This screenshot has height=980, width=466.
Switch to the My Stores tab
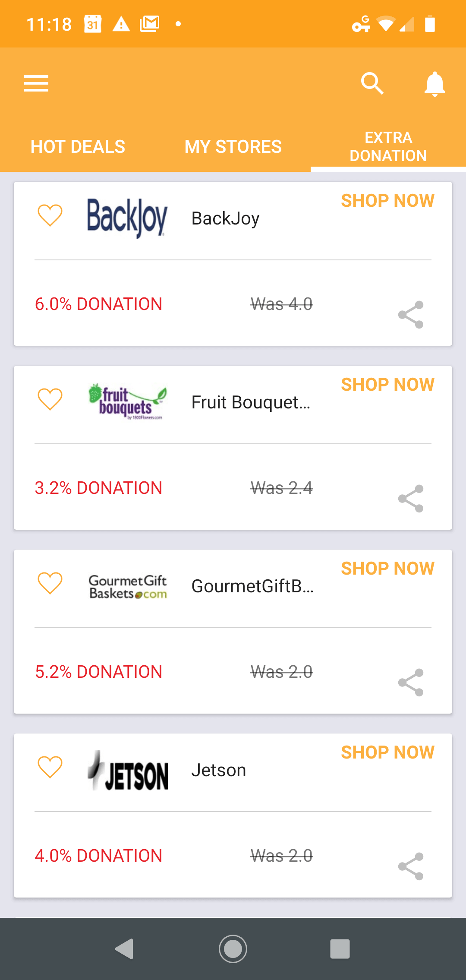coord(233,147)
